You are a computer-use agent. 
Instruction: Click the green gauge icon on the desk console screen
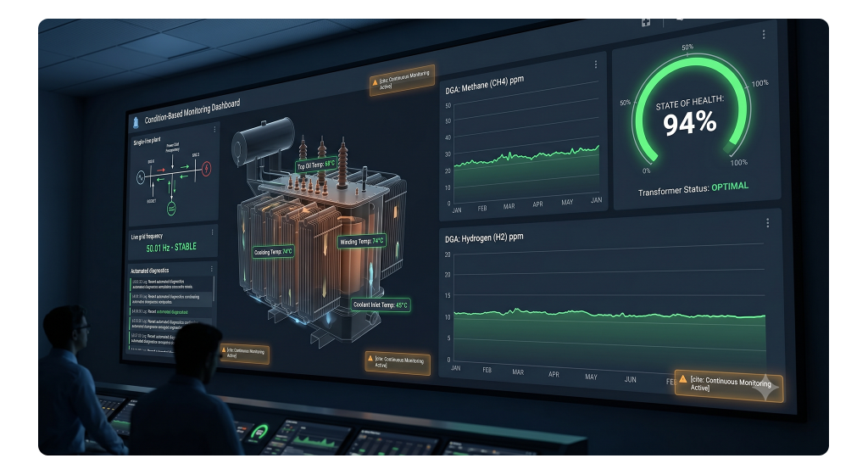tap(259, 431)
